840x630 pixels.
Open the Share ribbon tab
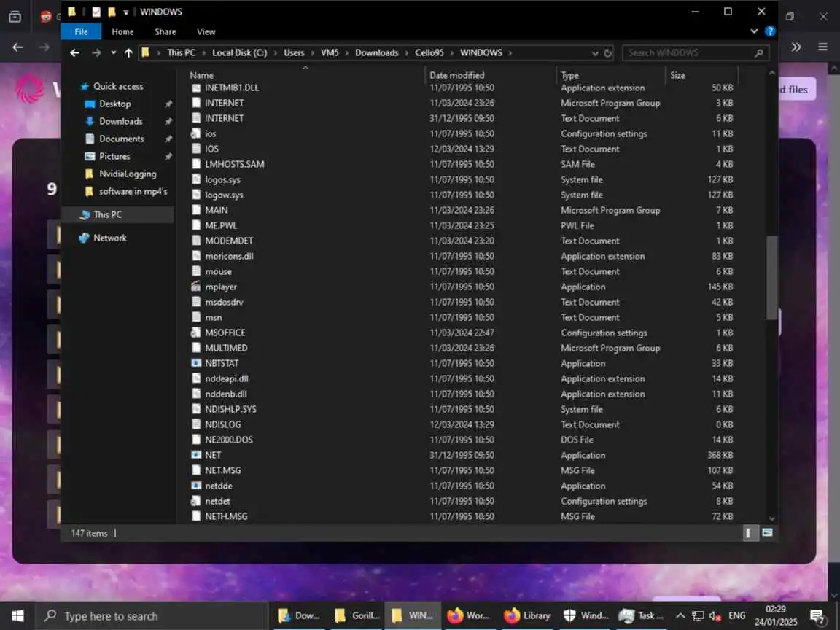tap(165, 31)
